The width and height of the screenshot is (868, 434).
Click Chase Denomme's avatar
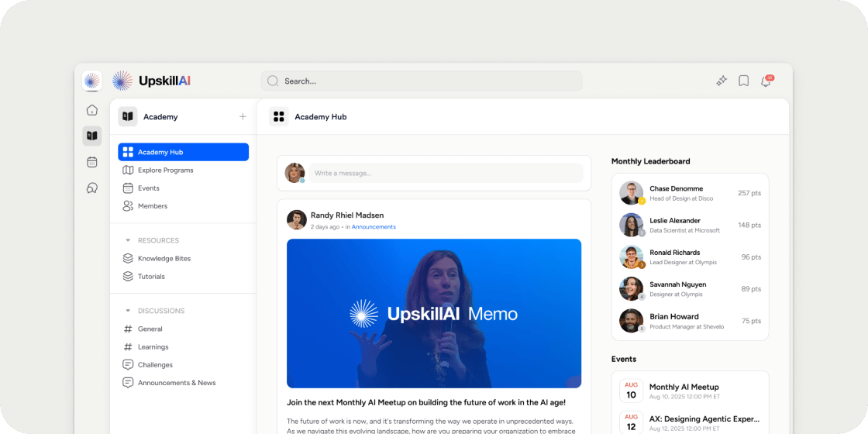pos(631,193)
